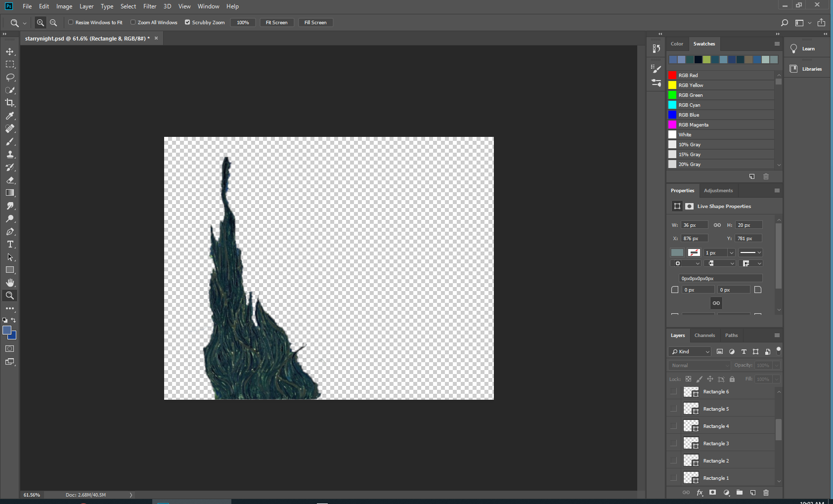The image size is (833, 504).
Task: Click the Fit Screen button
Action: click(x=277, y=23)
